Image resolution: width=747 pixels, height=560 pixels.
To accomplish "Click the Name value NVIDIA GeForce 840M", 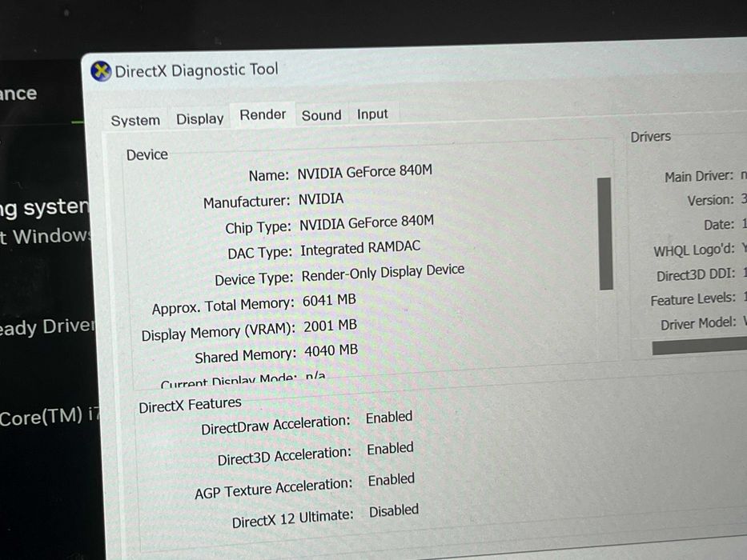I will [x=364, y=172].
